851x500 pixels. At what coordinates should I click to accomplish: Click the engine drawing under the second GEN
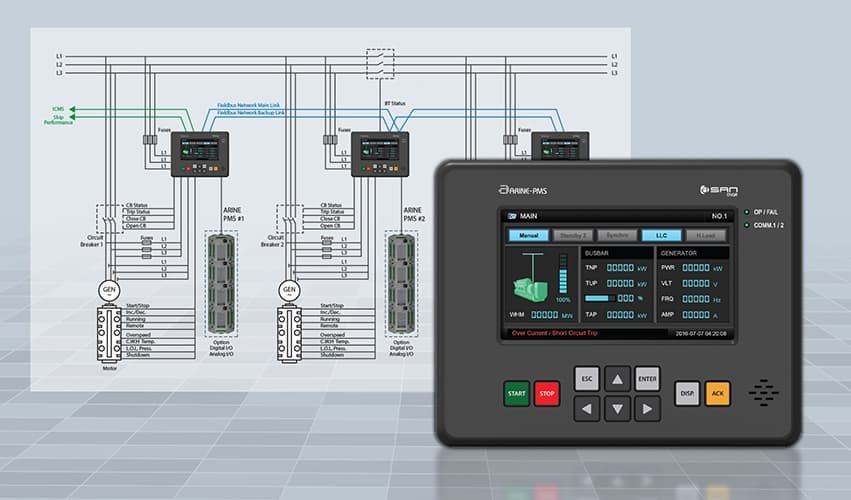[289, 334]
